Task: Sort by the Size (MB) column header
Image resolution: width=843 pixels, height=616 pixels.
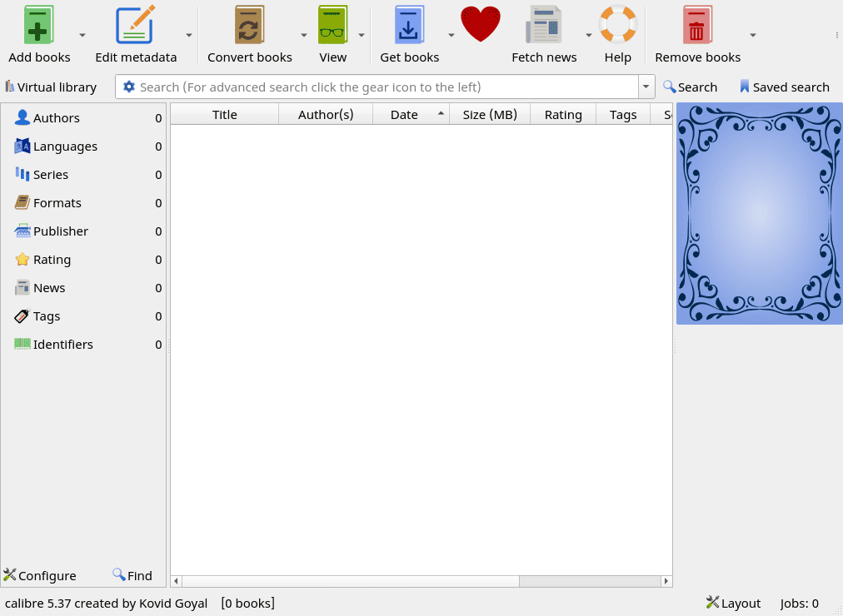Action: (x=490, y=114)
